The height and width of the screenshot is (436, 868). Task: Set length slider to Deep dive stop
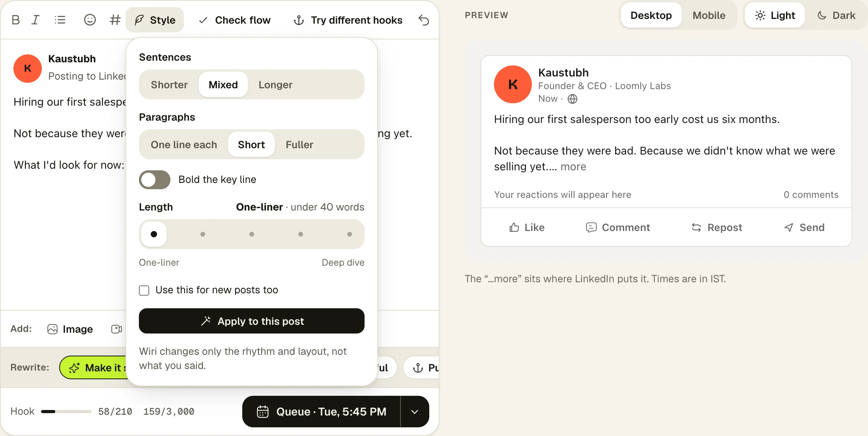coord(350,234)
